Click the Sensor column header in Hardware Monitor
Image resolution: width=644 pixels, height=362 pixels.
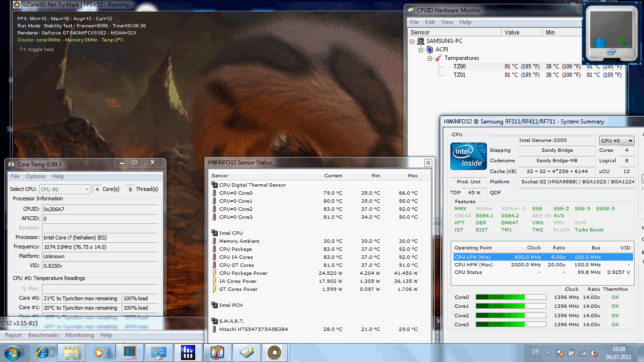[454, 32]
